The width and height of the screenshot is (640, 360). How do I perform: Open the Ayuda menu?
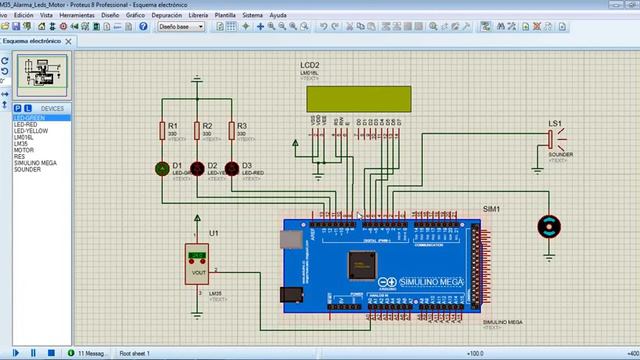pos(278,15)
